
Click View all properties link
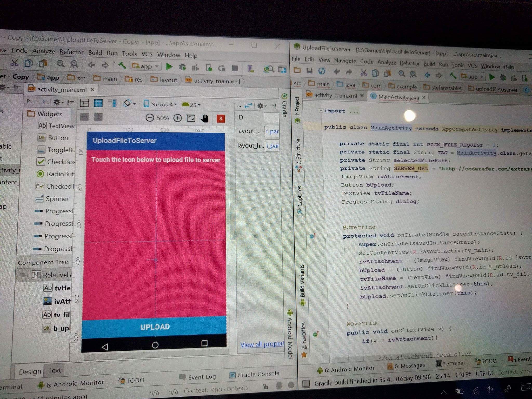point(262,344)
